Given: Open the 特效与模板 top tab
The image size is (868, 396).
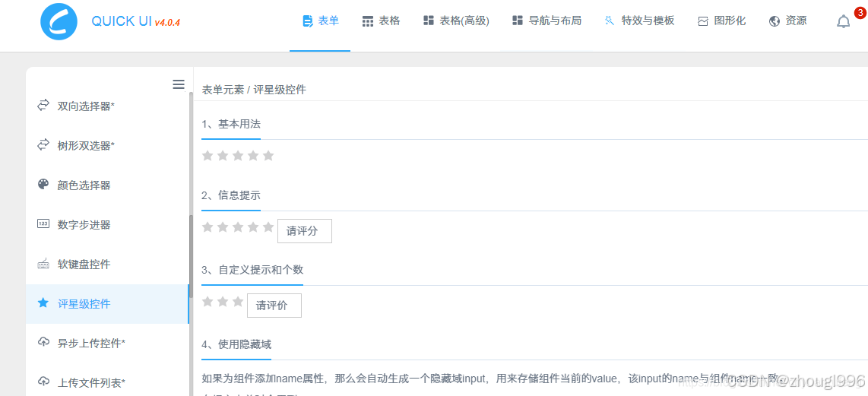Looking at the screenshot, I should click(x=639, y=21).
